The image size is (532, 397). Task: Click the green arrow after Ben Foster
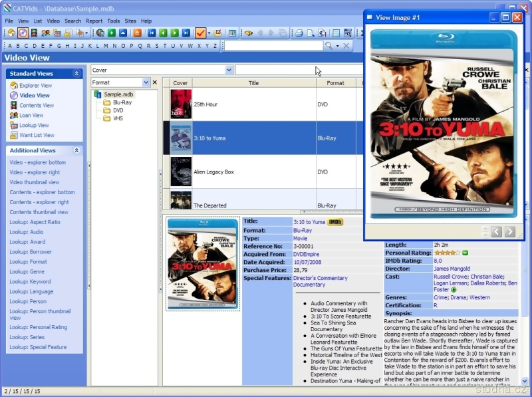[454, 290]
